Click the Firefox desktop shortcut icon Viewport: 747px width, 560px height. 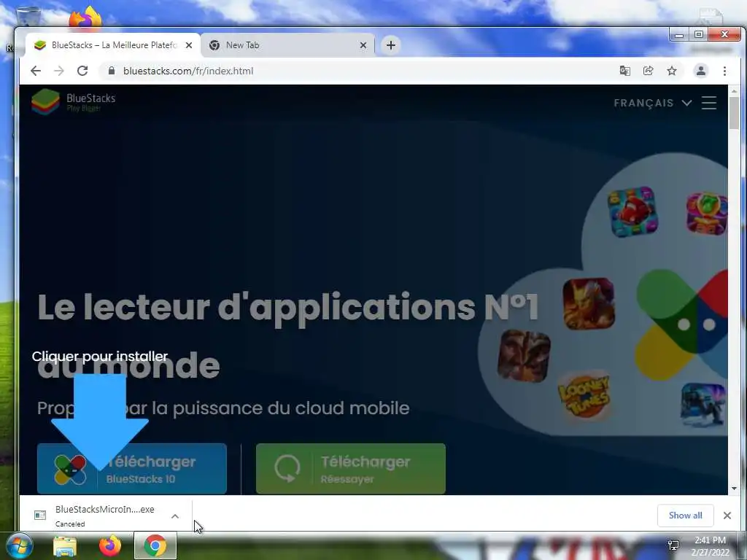coord(85,17)
